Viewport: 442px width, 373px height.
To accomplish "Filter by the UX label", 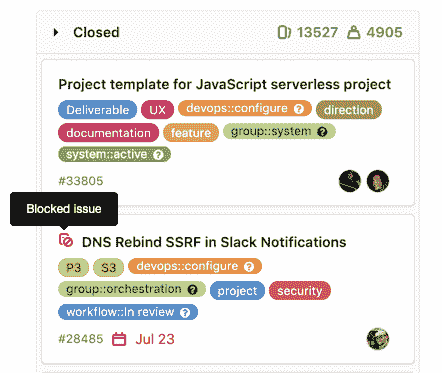I will pyautogui.click(x=157, y=110).
